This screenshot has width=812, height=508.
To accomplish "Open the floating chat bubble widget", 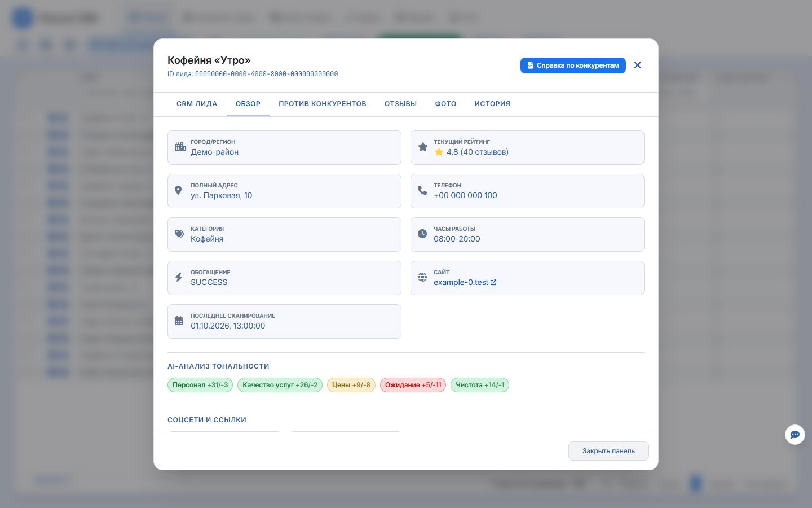I will click(x=795, y=435).
